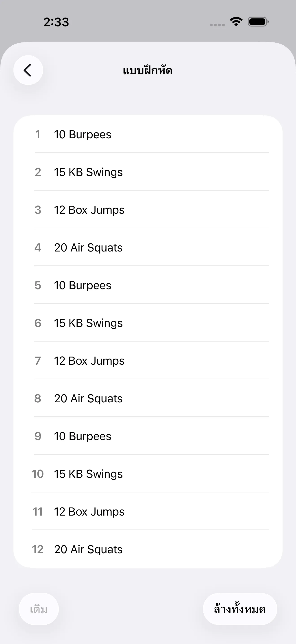Tap the cellular signal dots
Screen dimensions: 296x644
point(217,25)
